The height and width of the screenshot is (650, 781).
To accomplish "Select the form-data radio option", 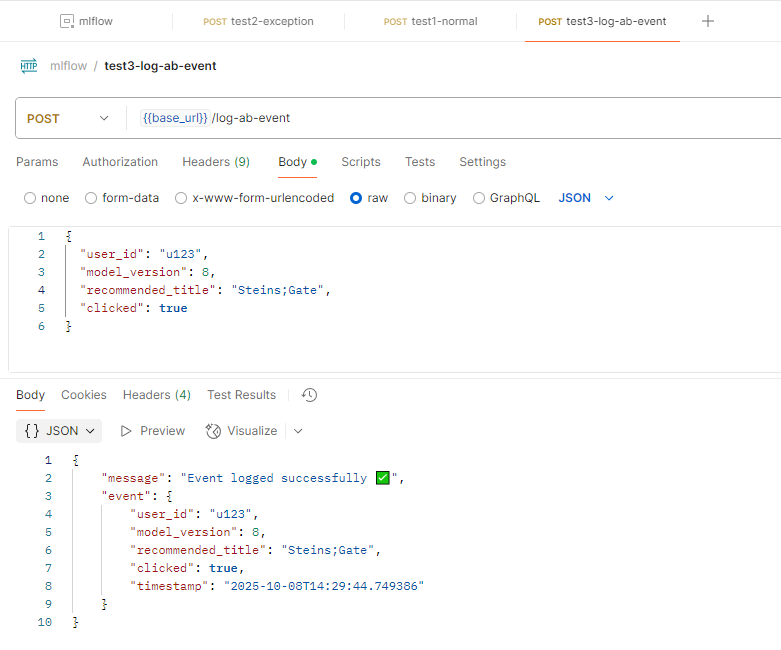I will click(91, 198).
